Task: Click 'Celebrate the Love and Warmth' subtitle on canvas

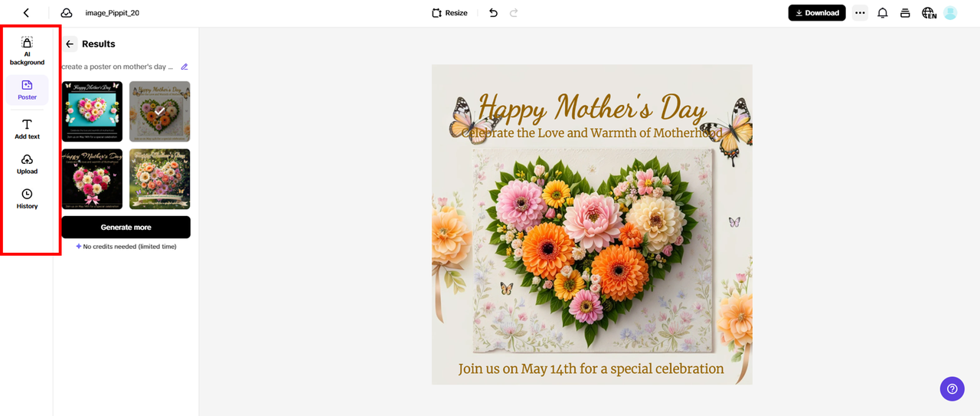Action: pos(592,133)
